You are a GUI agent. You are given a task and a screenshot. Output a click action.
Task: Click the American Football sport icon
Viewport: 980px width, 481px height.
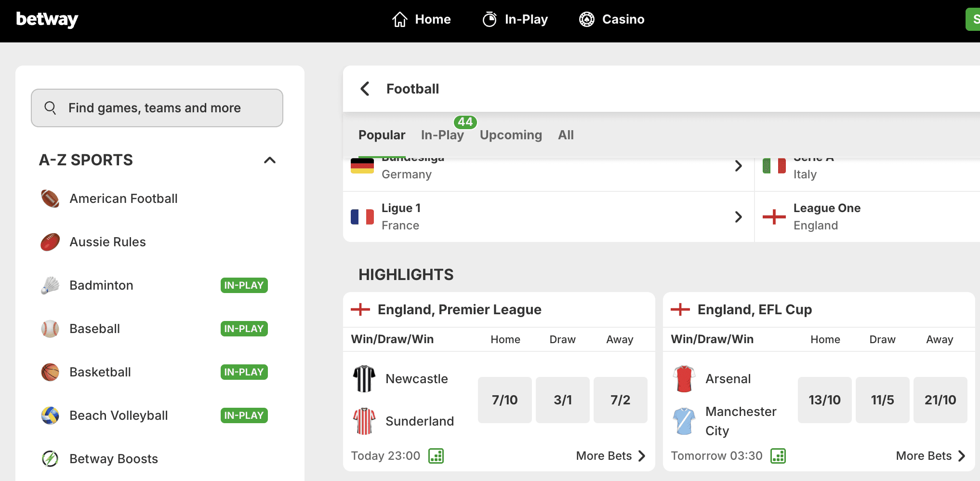[50, 199]
